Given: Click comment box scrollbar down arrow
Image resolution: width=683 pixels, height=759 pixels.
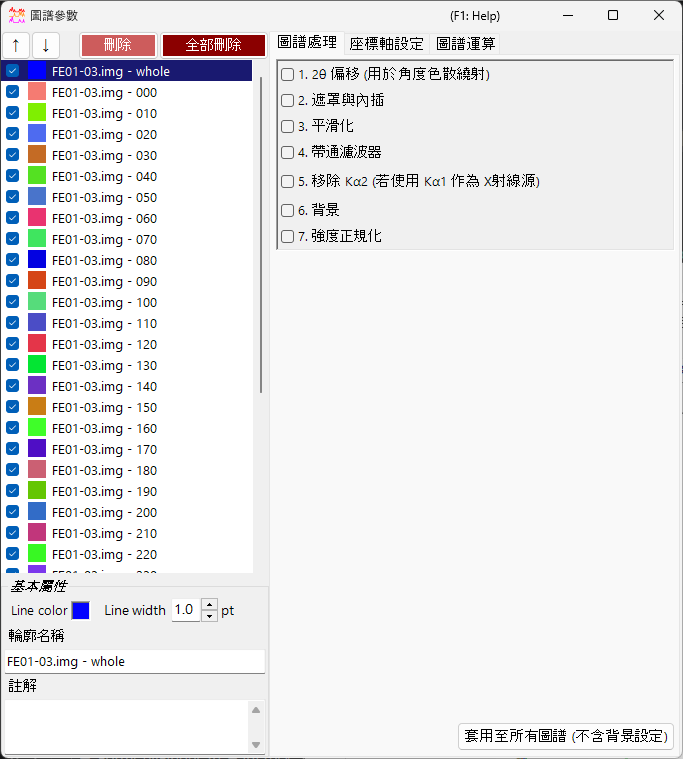Looking at the screenshot, I should pyautogui.click(x=257, y=744).
